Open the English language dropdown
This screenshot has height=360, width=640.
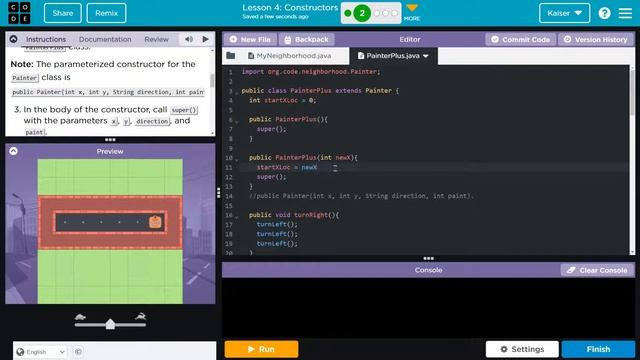(x=41, y=352)
